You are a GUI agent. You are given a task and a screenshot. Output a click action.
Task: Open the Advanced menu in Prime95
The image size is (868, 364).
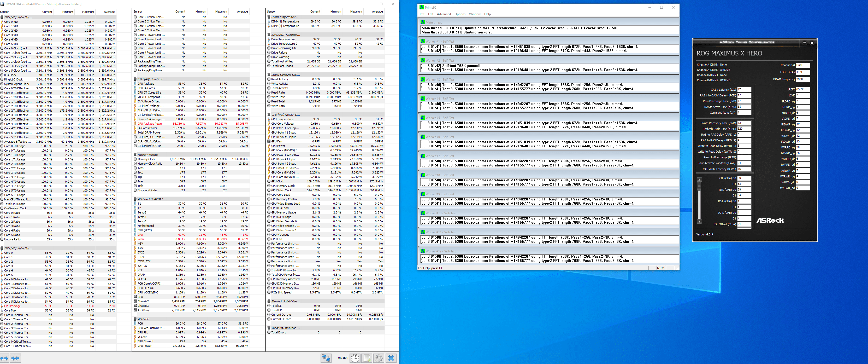coord(444,14)
